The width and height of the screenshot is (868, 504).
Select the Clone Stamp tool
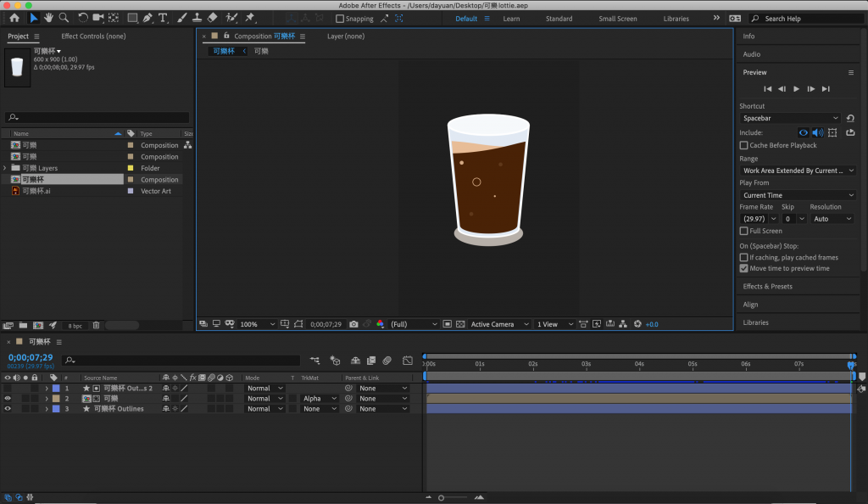(197, 18)
